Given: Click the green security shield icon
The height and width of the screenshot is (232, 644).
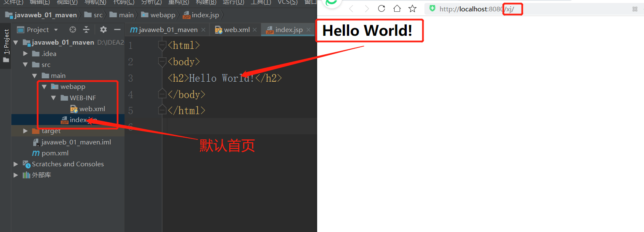Looking at the screenshot, I should 432,8.
